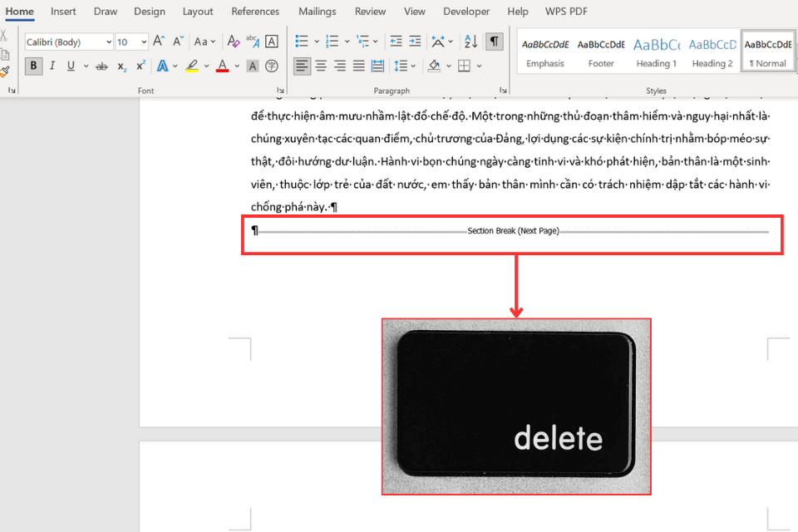
Task: Apply the red font color
Action: (222, 66)
